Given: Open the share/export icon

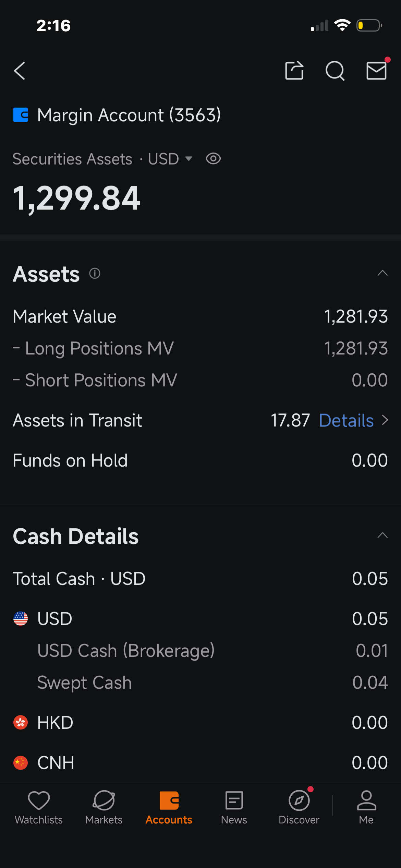Looking at the screenshot, I should coord(294,71).
